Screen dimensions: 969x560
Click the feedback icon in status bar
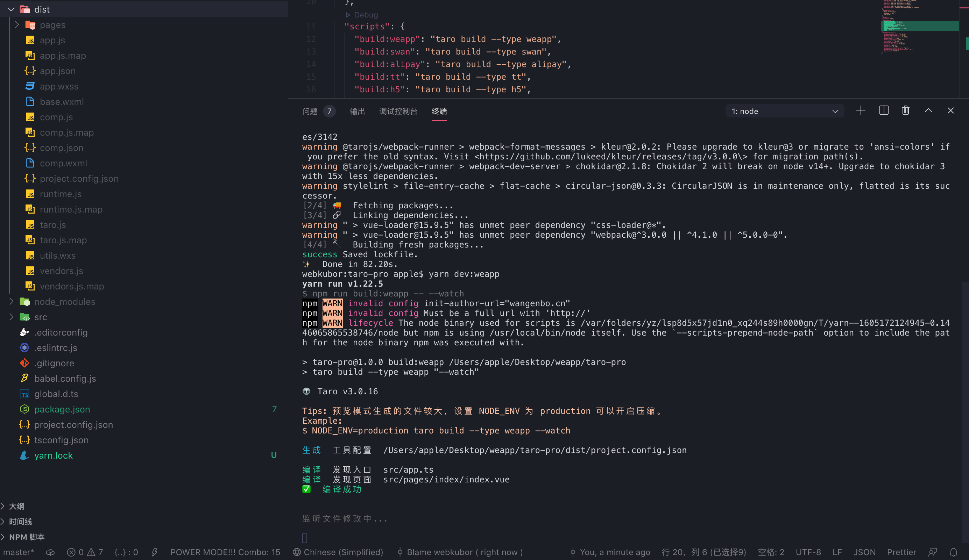coord(933,552)
